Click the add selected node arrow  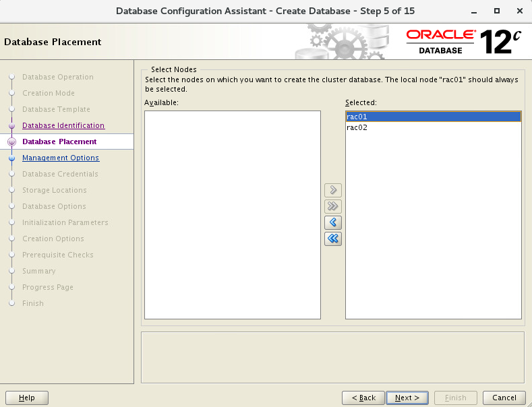pyautogui.click(x=333, y=190)
